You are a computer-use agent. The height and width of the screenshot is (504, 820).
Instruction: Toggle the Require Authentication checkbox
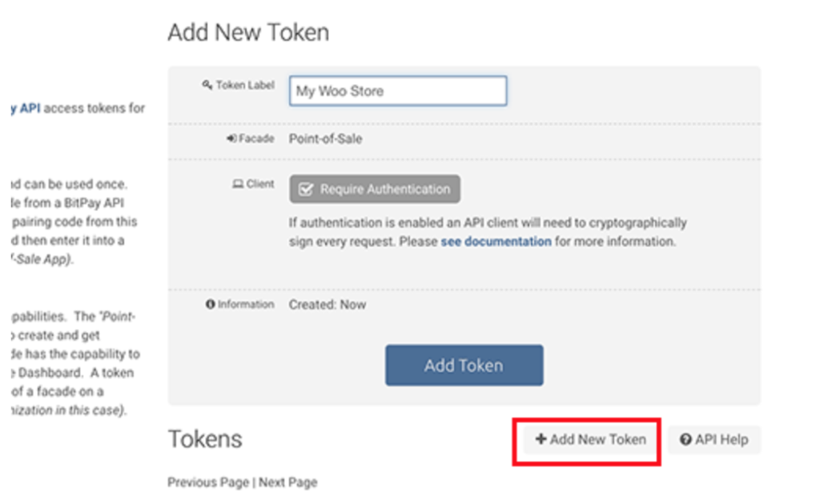click(305, 190)
